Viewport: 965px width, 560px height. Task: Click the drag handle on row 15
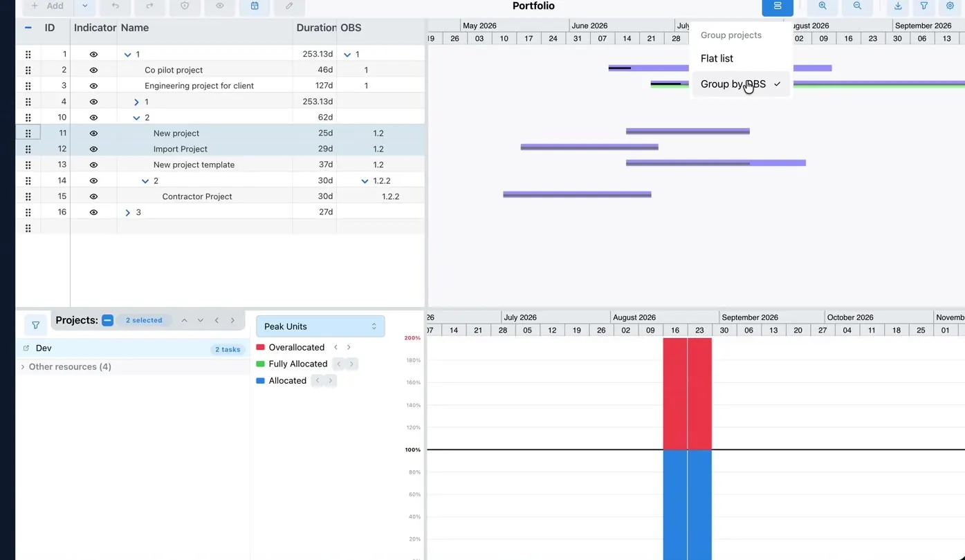[x=28, y=197]
